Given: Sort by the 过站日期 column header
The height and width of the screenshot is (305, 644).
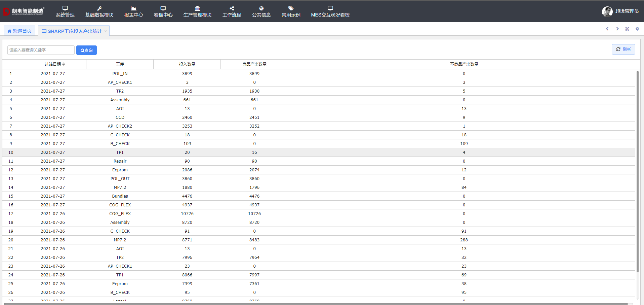Looking at the screenshot, I should [x=53, y=64].
